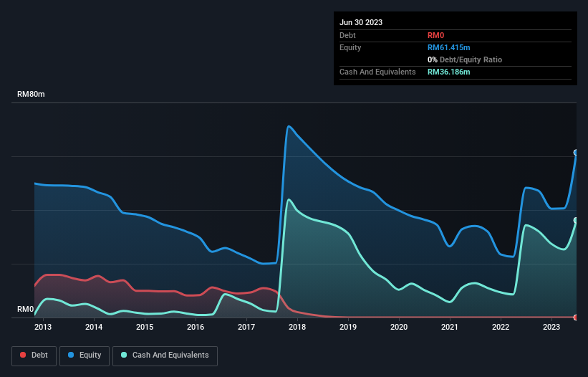This screenshot has width=588, height=377.
Task: Click the Jun 30 2023 tooltip date
Action: 361,22
